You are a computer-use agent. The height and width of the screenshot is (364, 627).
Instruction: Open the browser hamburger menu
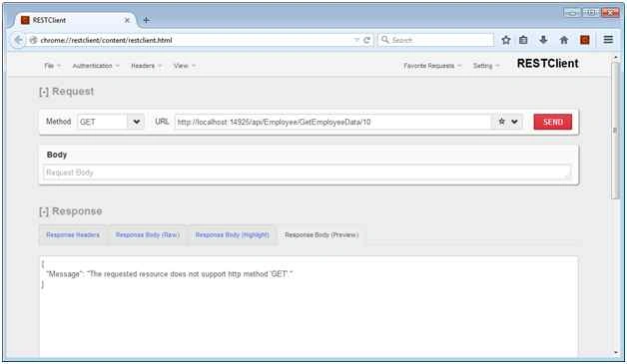coord(608,40)
